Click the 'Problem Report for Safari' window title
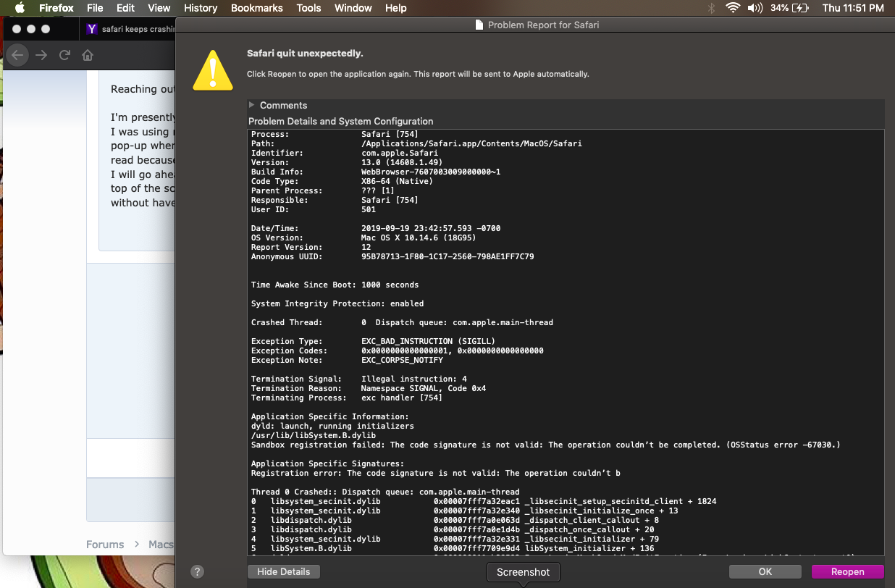 (543, 25)
